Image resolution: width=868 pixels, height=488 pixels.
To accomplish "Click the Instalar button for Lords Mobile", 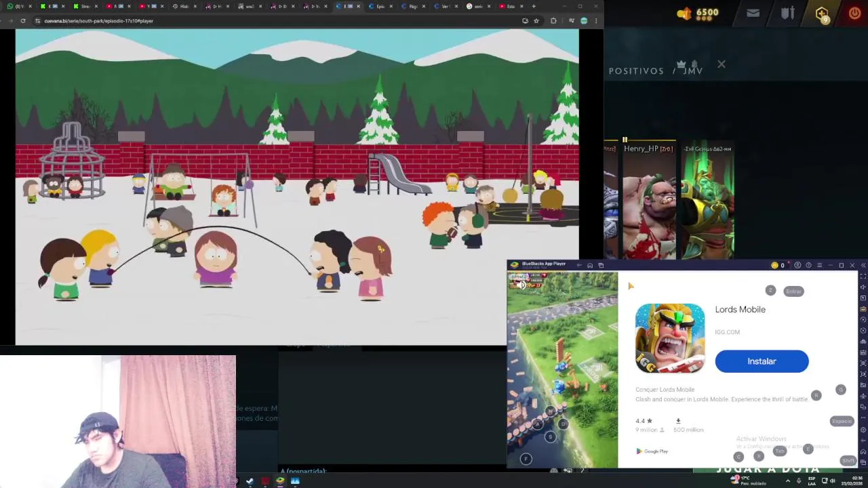I will (762, 361).
